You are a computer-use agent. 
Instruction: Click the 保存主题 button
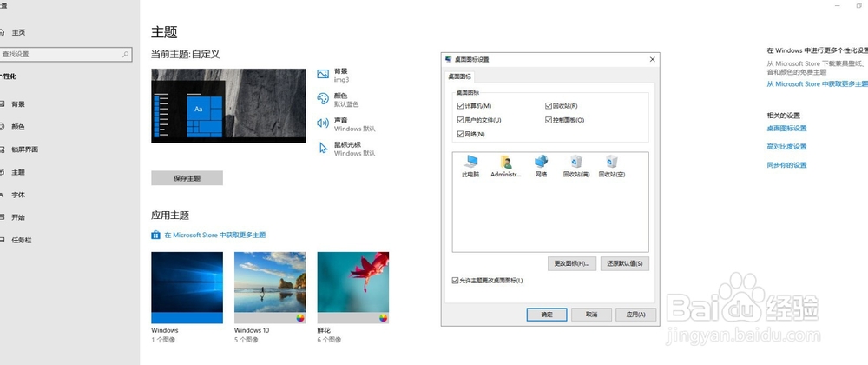pyautogui.click(x=187, y=178)
